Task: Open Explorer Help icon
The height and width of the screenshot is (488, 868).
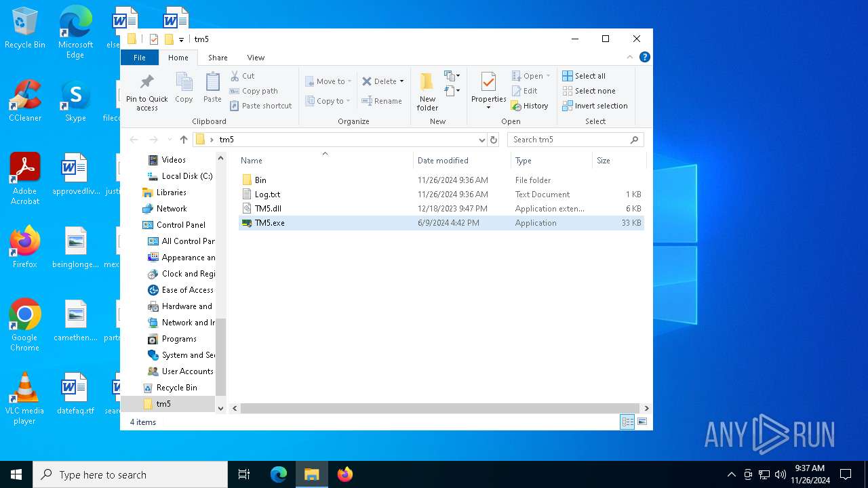Action: [645, 58]
